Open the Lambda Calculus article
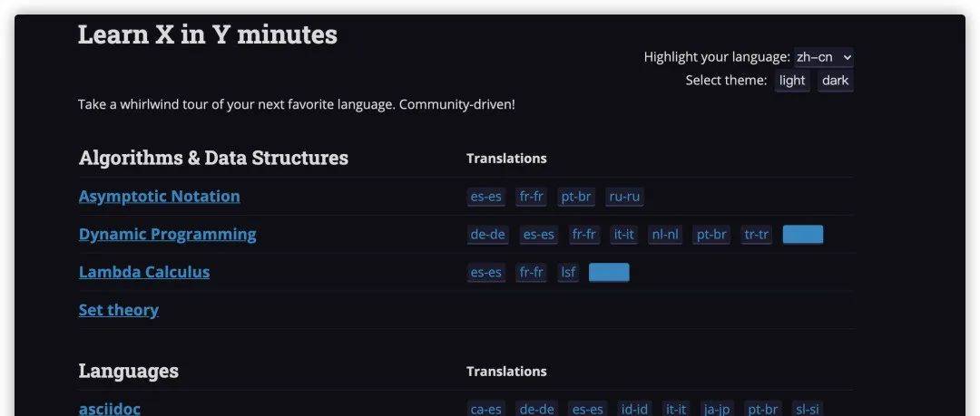Viewport: 980px width, 416px height. click(x=144, y=273)
